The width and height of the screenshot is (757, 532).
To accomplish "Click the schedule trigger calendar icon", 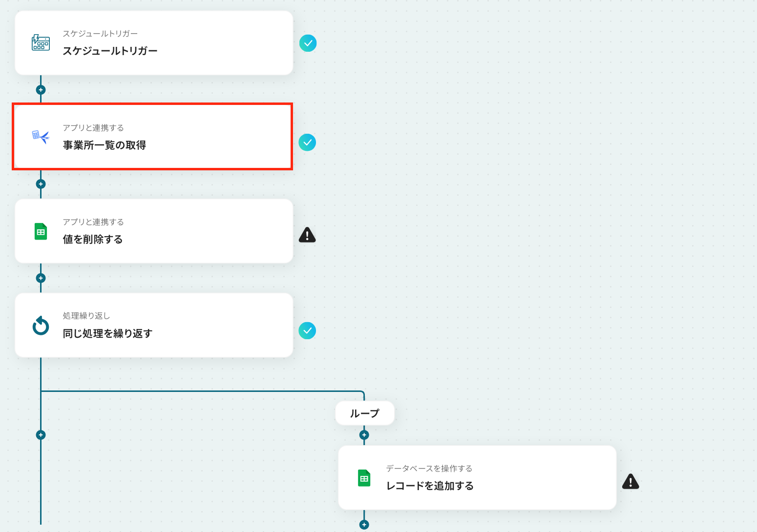I will click(41, 42).
